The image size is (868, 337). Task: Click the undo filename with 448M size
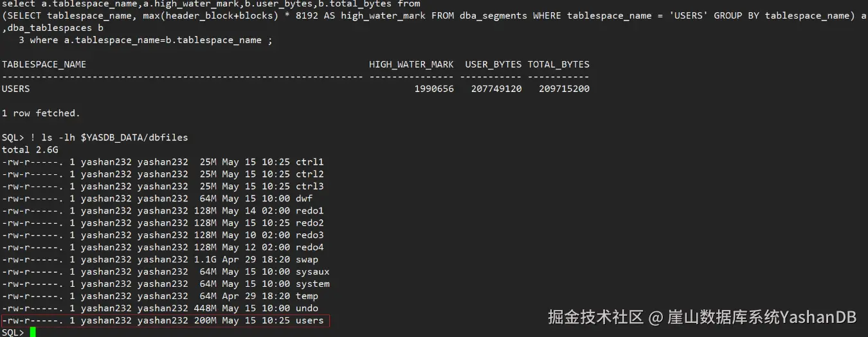point(307,309)
